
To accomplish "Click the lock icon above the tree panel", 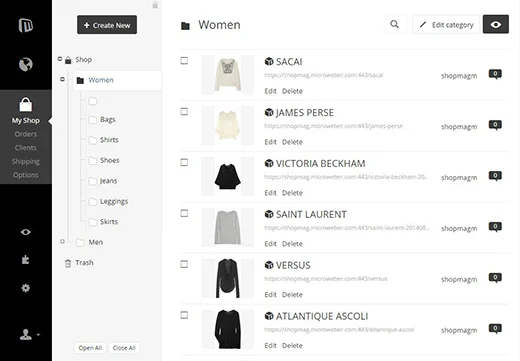I will [155, 5].
